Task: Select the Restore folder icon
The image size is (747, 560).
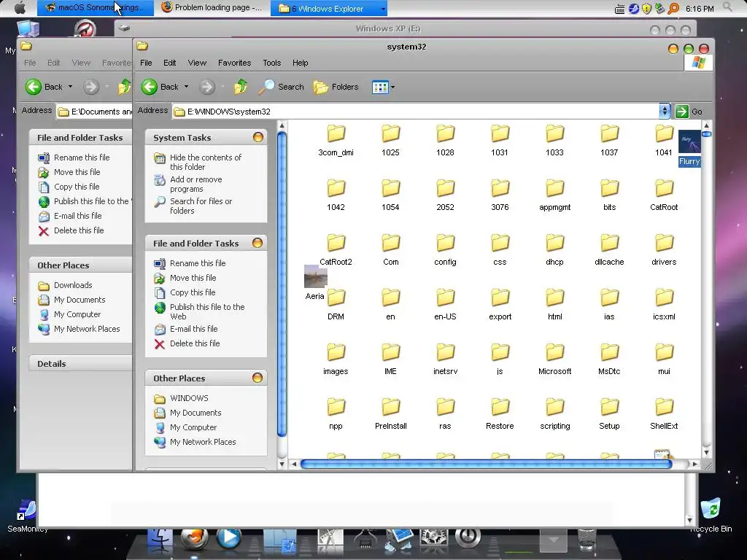Action: tap(500, 408)
